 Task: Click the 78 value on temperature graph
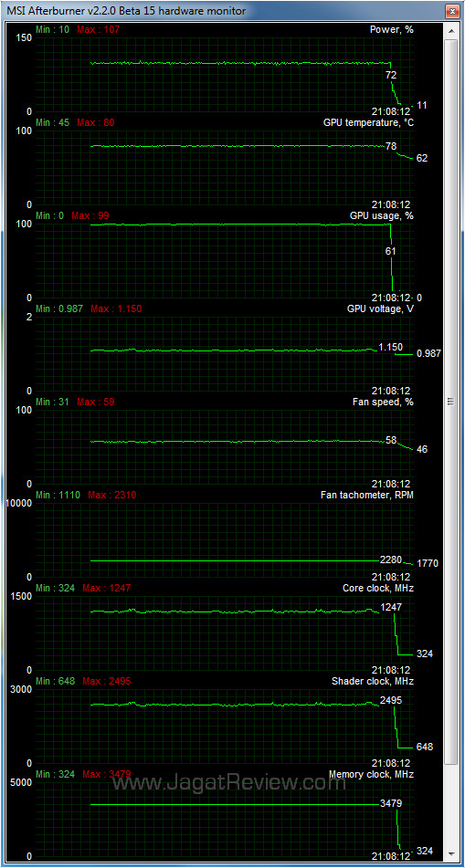(x=391, y=146)
